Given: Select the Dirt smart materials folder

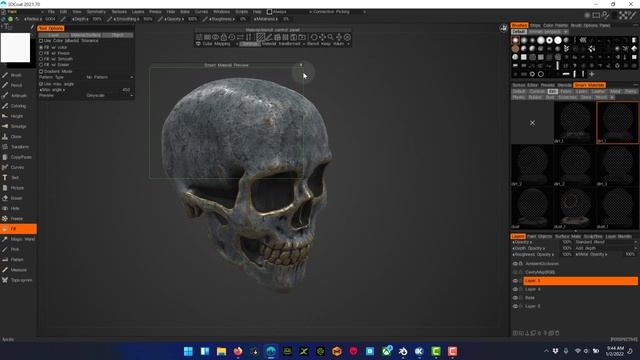Looking at the screenshot, I should click(553, 91).
